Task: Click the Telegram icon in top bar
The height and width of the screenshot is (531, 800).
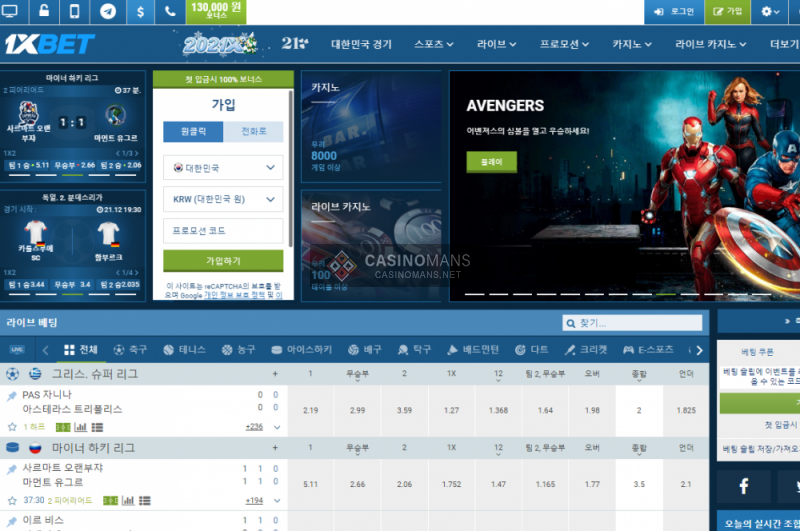Action: click(107, 11)
